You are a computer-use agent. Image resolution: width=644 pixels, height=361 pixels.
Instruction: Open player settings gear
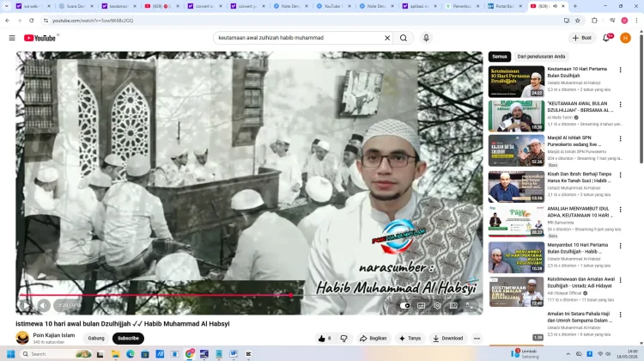click(437, 305)
